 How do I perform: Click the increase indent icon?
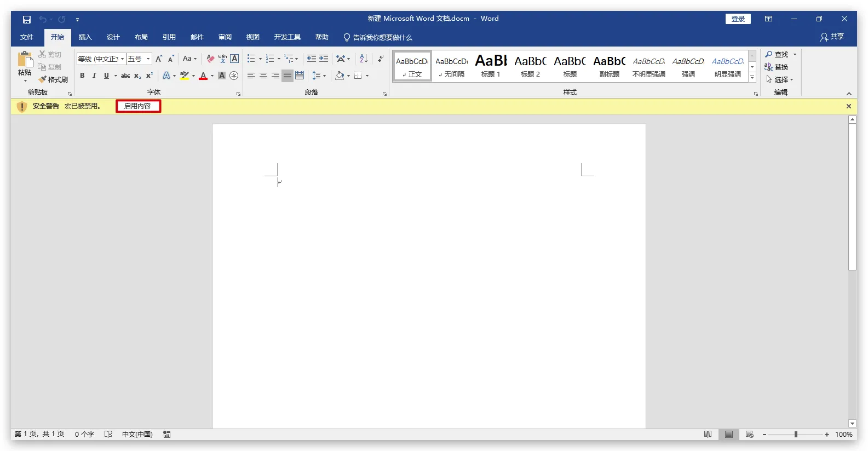[x=324, y=59]
